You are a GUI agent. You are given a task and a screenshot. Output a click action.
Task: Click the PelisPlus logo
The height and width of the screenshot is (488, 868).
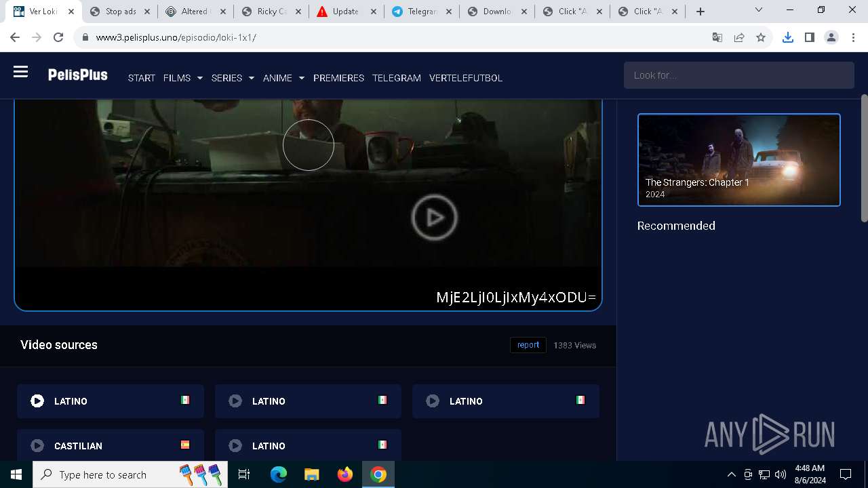tap(77, 75)
